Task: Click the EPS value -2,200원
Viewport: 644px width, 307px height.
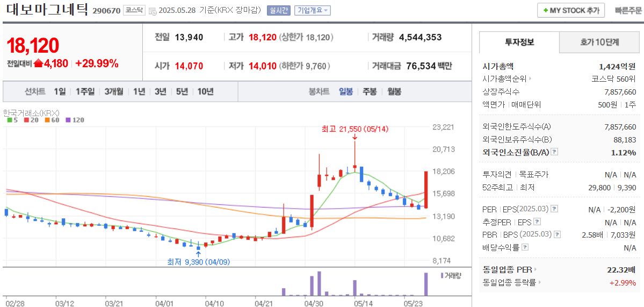Action: (x=622, y=210)
